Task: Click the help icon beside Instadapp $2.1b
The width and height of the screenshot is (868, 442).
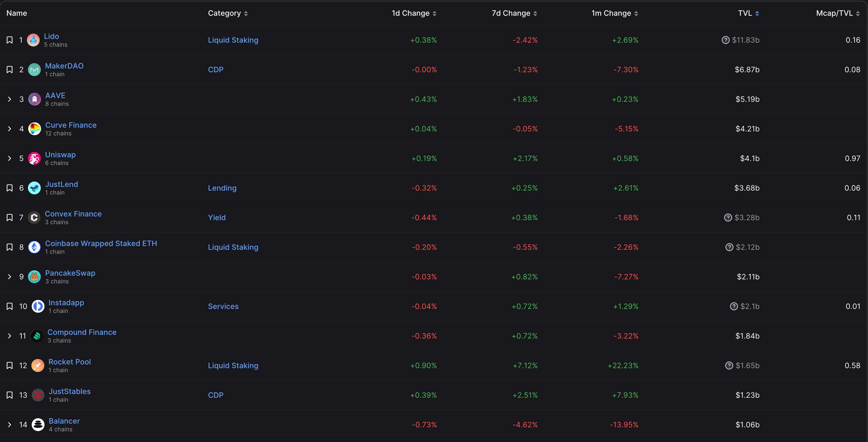Action: 733,307
